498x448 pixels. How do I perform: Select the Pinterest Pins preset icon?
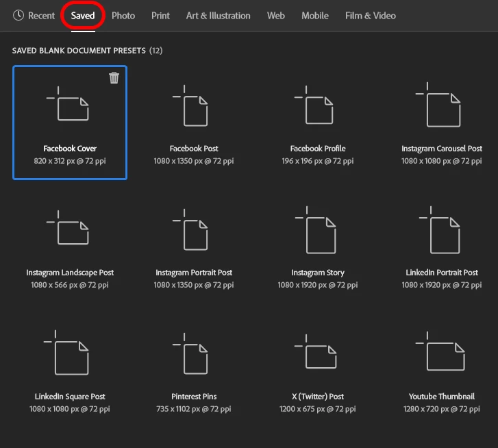point(190,353)
